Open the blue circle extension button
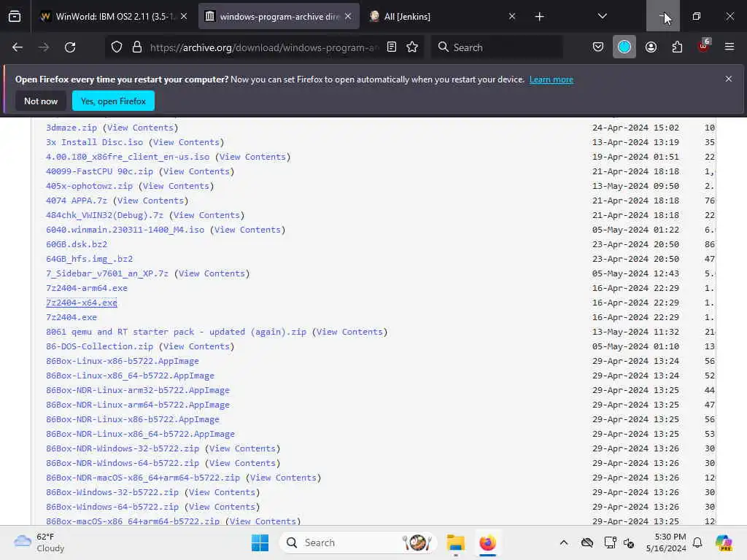Image resolution: width=747 pixels, height=560 pixels. 624,47
